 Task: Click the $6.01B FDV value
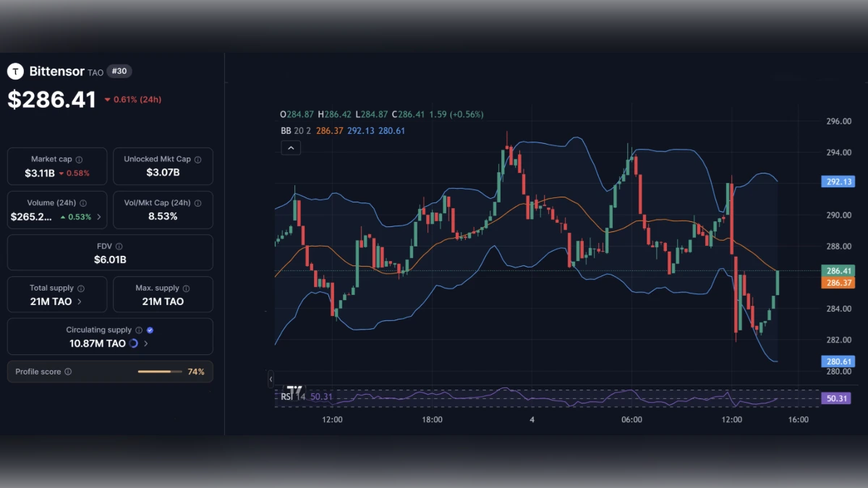110,260
